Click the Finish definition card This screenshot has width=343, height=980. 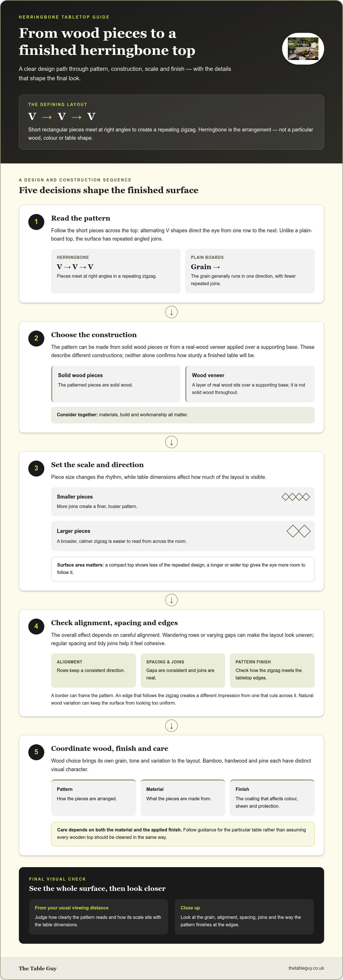[272, 797]
